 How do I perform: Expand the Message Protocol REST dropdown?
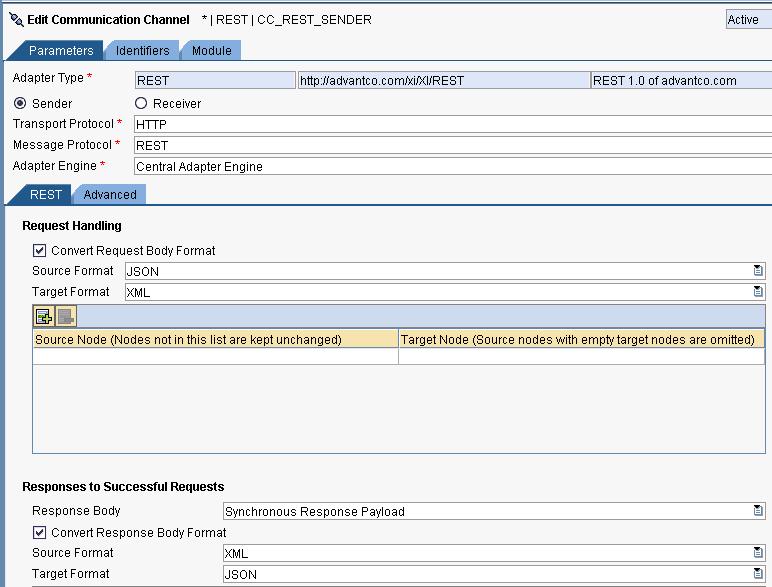click(x=450, y=145)
